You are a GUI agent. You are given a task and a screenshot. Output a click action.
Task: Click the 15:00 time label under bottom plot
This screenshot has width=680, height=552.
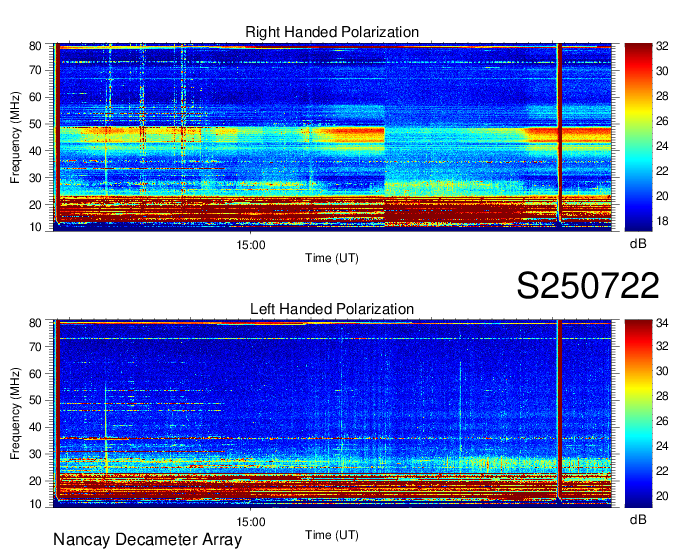251,522
